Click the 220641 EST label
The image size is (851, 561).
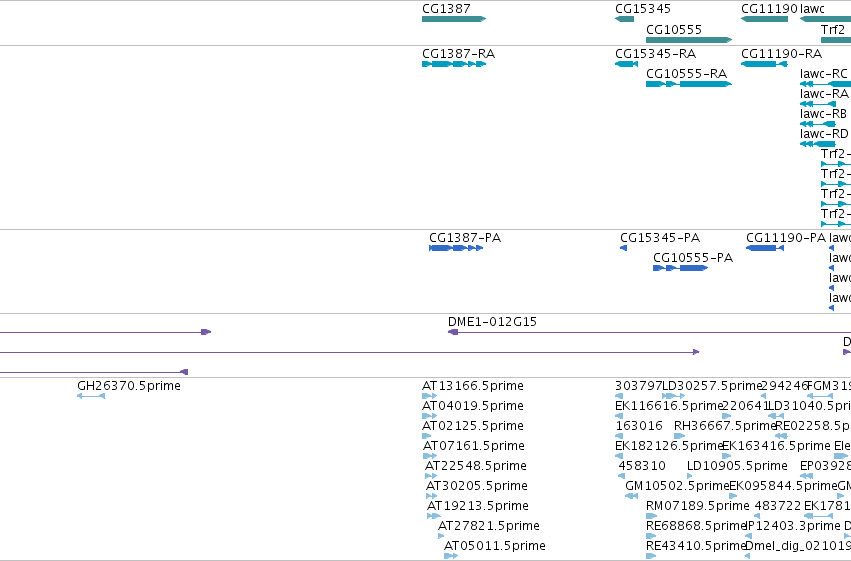coord(746,406)
